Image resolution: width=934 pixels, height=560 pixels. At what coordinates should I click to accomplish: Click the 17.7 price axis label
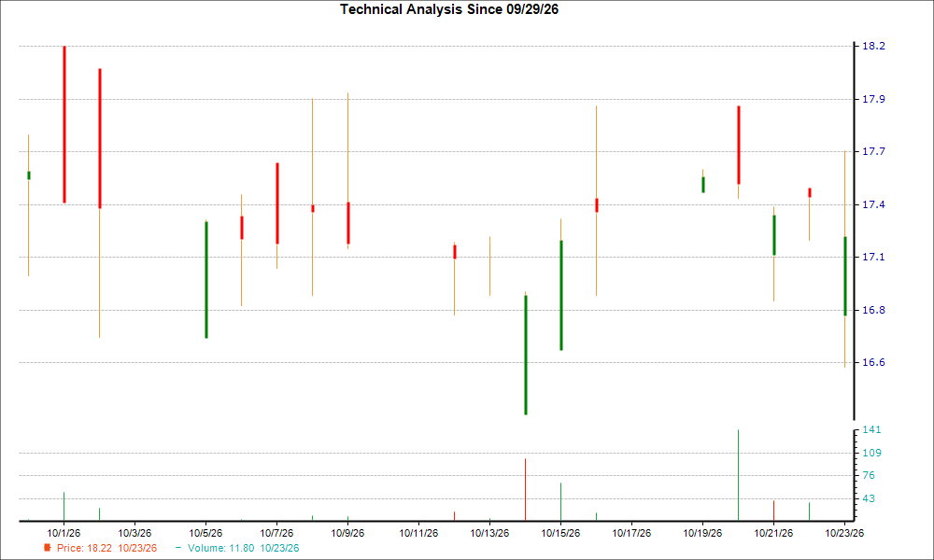873,152
